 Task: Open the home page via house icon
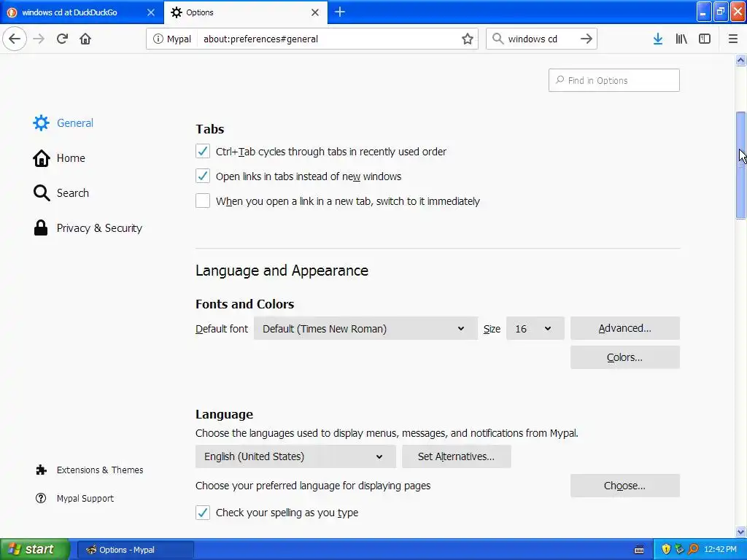85,39
